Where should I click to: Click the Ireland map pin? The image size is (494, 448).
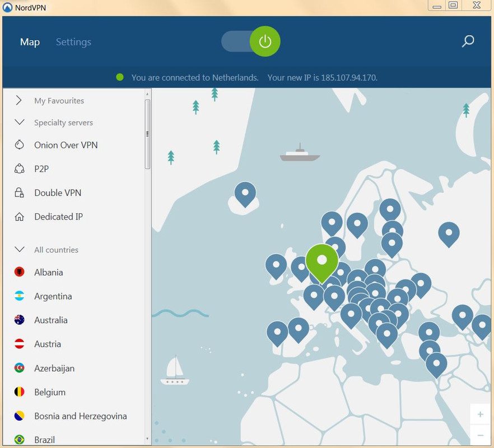(x=276, y=265)
